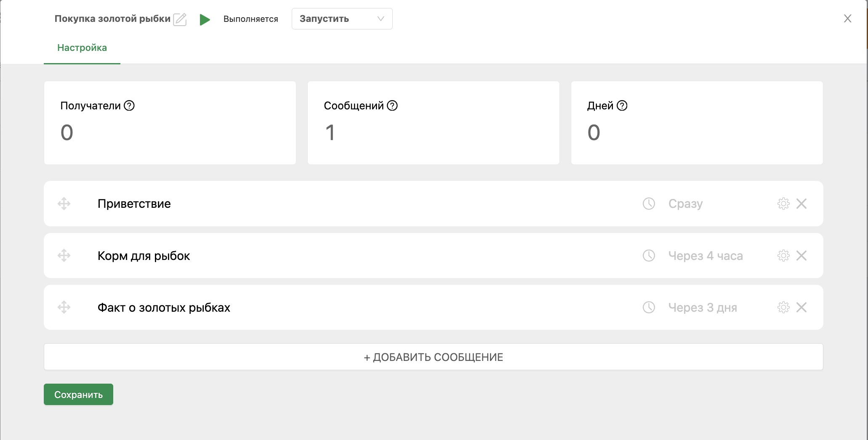
Task: Show help for Сообщений
Action: (x=392, y=106)
